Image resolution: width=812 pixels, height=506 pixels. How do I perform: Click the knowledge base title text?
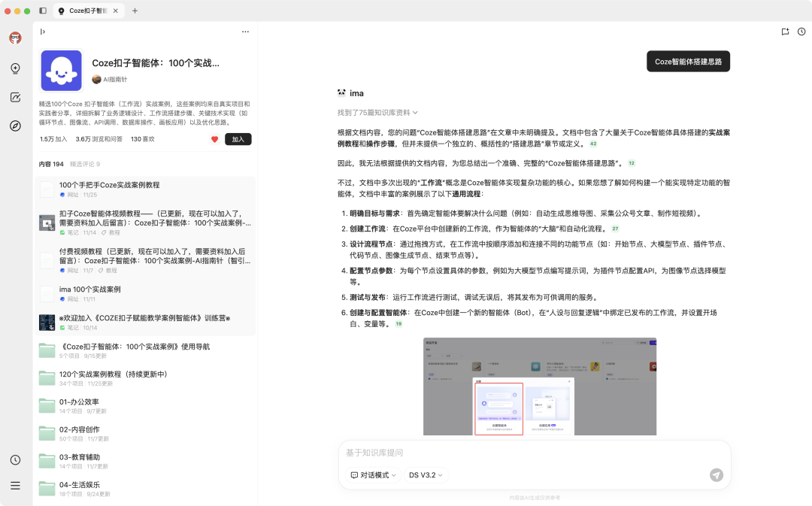(x=156, y=63)
